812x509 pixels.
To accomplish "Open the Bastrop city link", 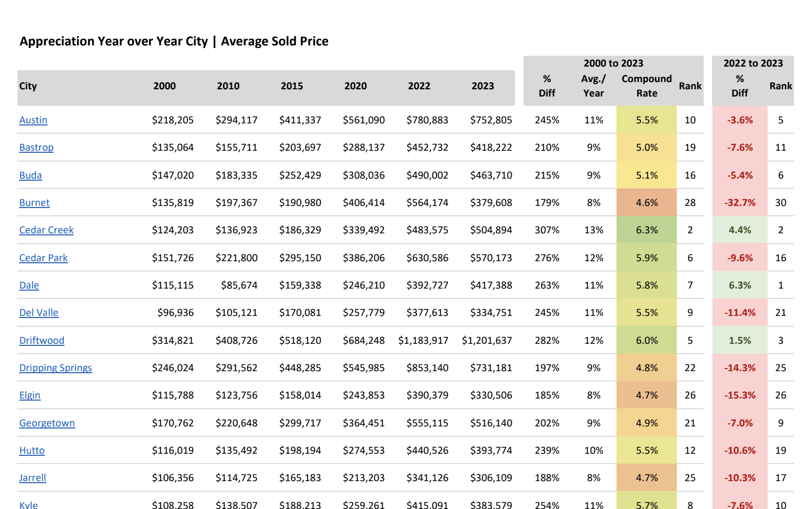I will click(x=36, y=148).
